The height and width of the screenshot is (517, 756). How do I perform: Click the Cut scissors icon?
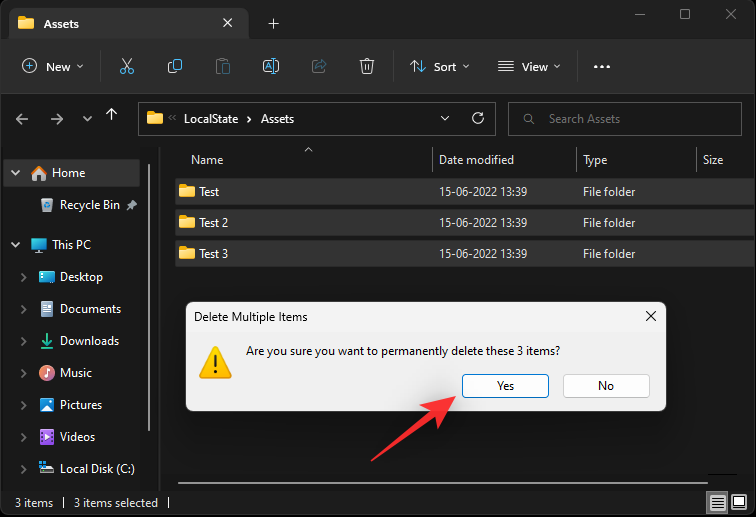(x=126, y=66)
